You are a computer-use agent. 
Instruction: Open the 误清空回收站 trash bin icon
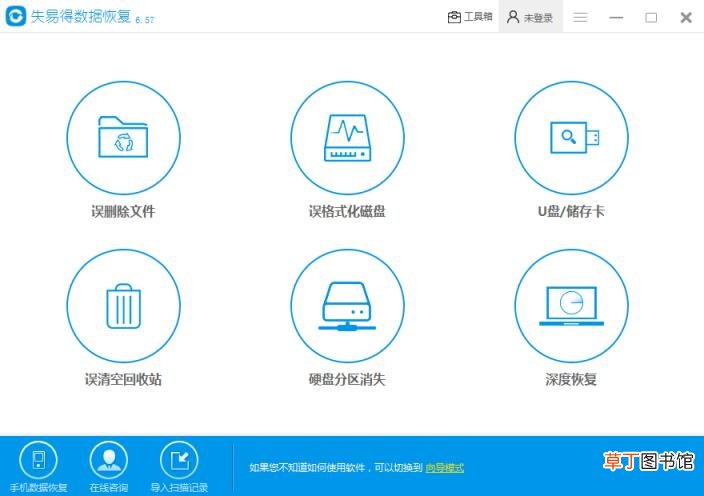(123, 306)
